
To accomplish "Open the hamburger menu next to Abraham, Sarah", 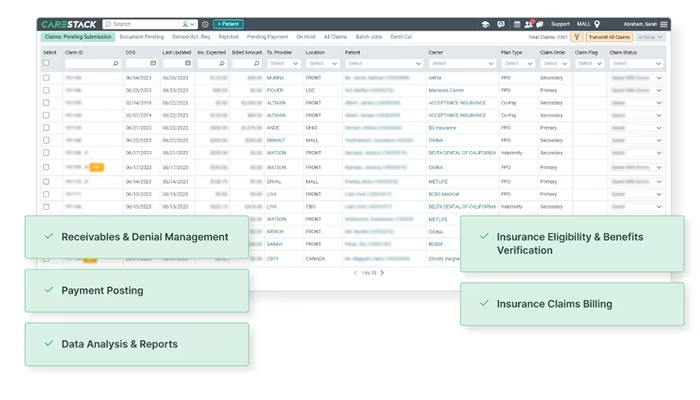I will (x=664, y=24).
